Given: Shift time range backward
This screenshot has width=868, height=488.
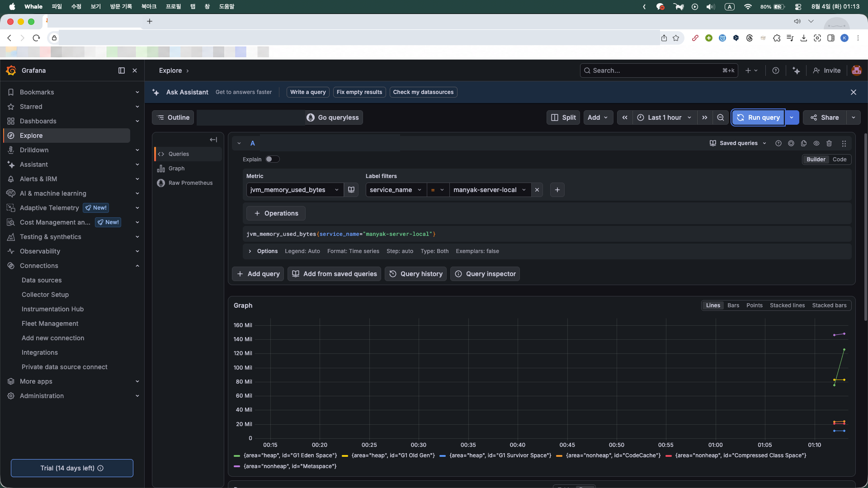Looking at the screenshot, I should pos(625,117).
